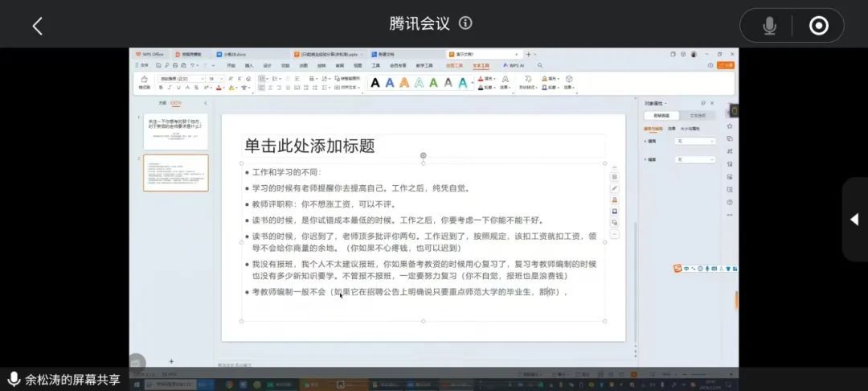The image size is (868, 391).
Task: Expand the font name dropdown
Action: pyautogui.click(x=203, y=78)
